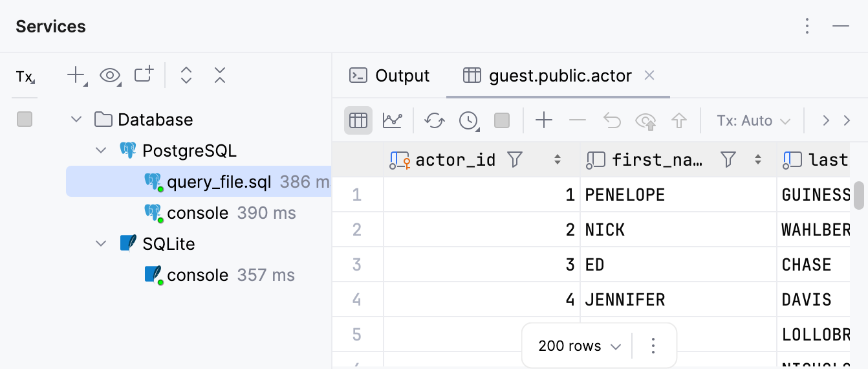Revert changes with the undo arrow
The width and height of the screenshot is (868, 369).
tap(612, 120)
